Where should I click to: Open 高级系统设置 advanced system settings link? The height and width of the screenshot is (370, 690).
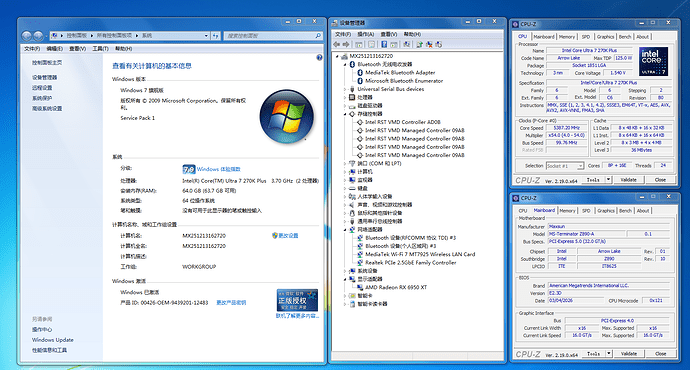coord(47,109)
